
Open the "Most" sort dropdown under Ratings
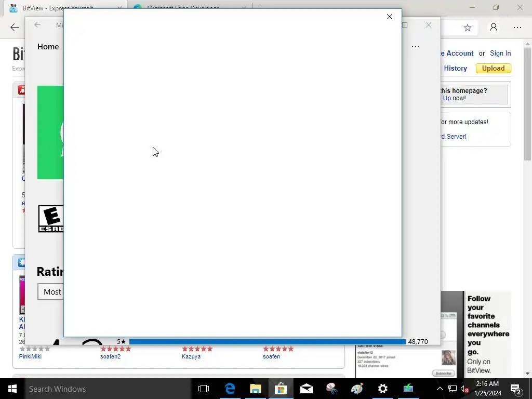[50, 292]
